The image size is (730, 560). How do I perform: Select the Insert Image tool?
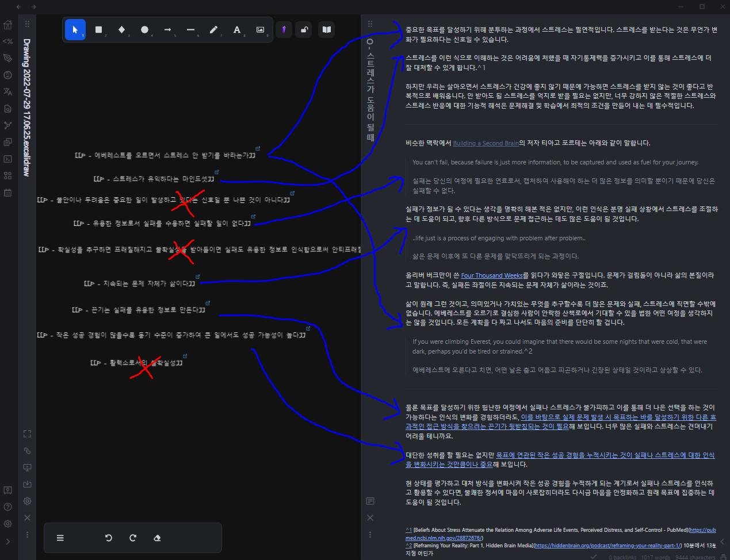[x=260, y=30]
